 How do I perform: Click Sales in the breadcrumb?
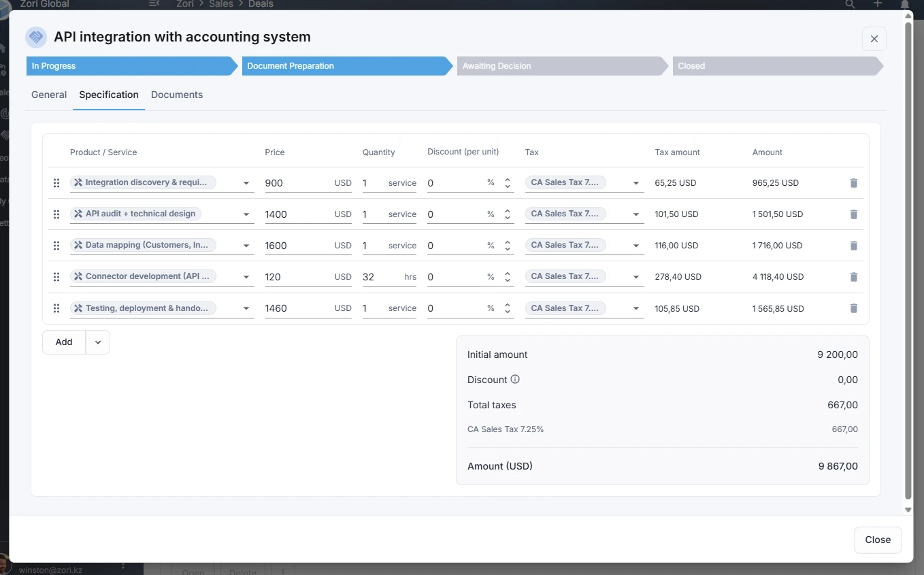[221, 4]
